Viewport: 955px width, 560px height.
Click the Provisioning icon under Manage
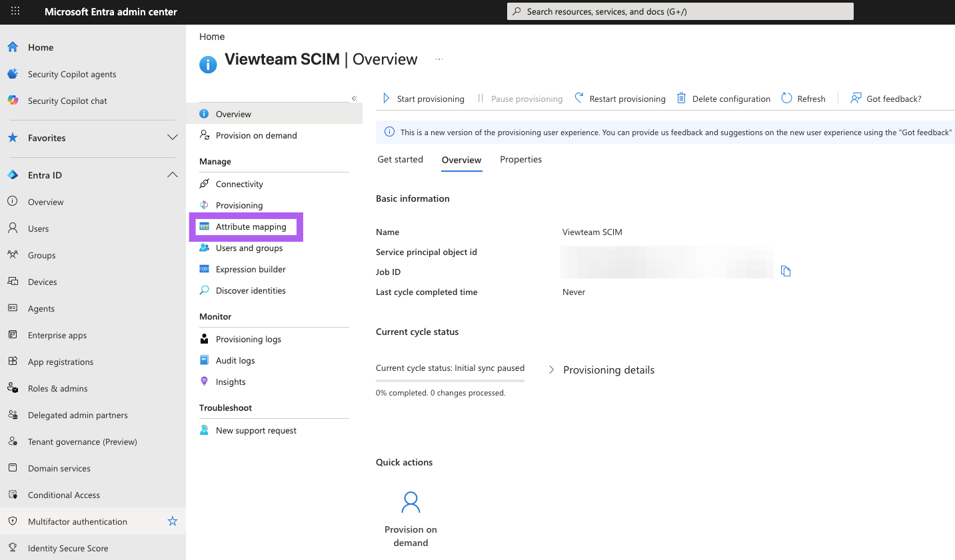(205, 205)
